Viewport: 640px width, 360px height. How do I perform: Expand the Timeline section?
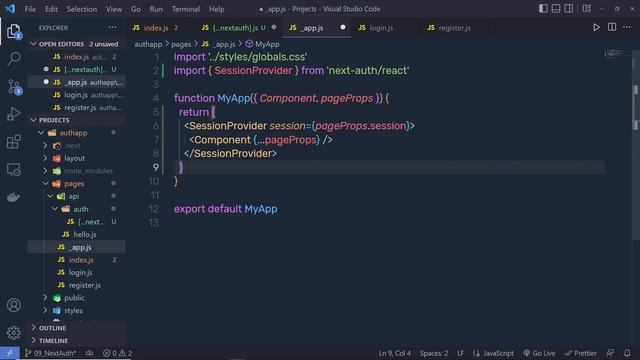click(77, 340)
